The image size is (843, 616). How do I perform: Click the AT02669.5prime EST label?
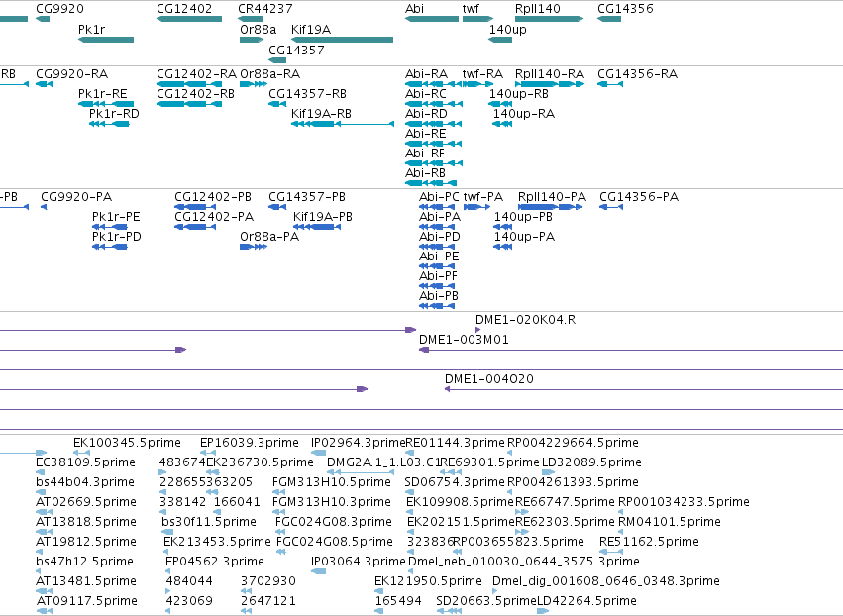click(x=86, y=502)
